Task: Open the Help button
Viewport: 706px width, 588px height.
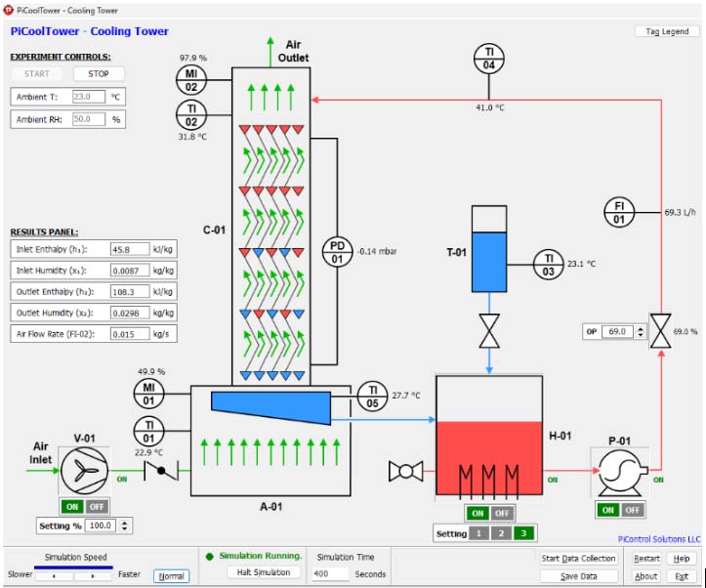Action: pos(682,559)
